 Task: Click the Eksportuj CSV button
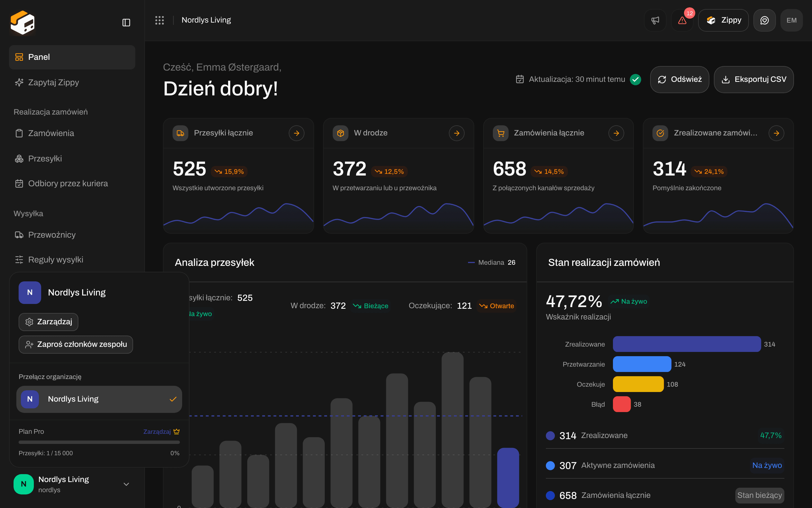pyautogui.click(x=754, y=79)
